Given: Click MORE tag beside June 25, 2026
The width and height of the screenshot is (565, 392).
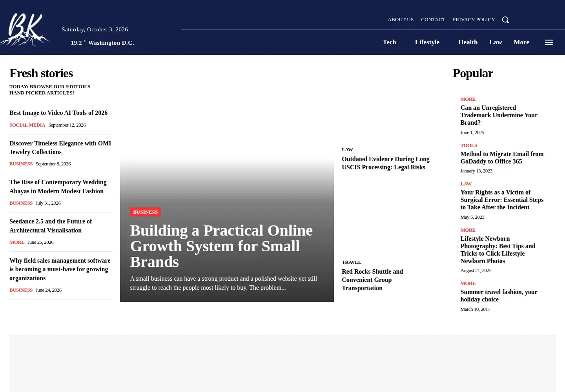Looking at the screenshot, I should [17, 242].
